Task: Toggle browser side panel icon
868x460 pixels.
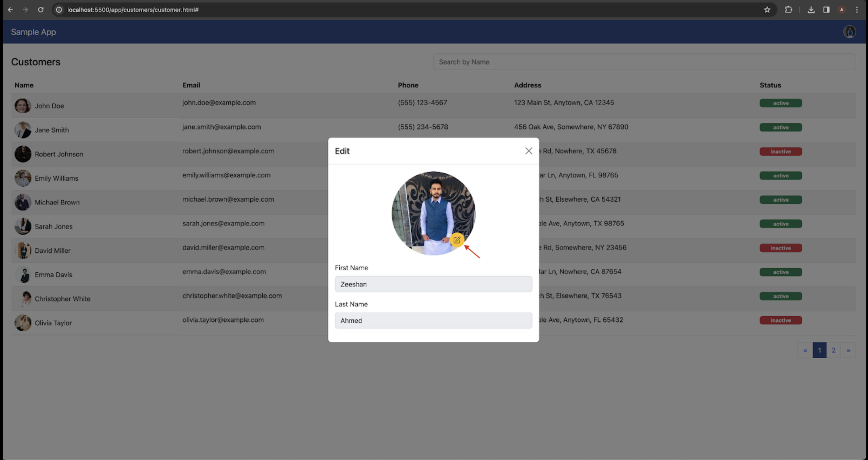Action: [826, 10]
